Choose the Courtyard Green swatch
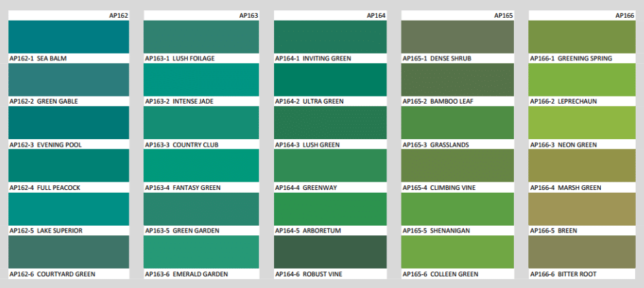Screen dimensions: 644x288 click(x=68, y=252)
